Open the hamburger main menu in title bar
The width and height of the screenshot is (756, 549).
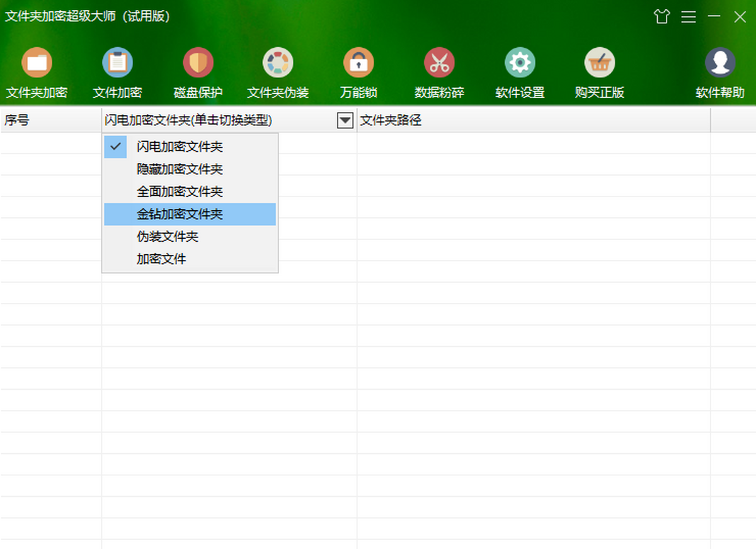[x=689, y=17]
